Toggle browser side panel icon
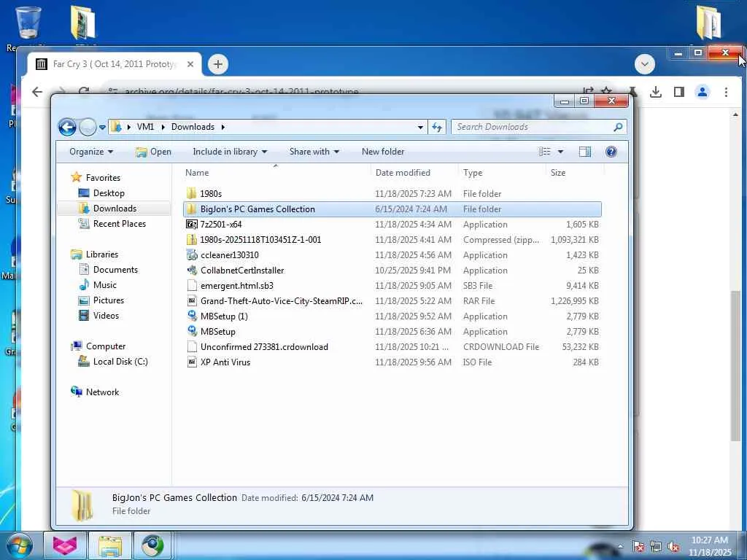Image resolution: width=747 pixels, height=560 pixels. point(679,92)
